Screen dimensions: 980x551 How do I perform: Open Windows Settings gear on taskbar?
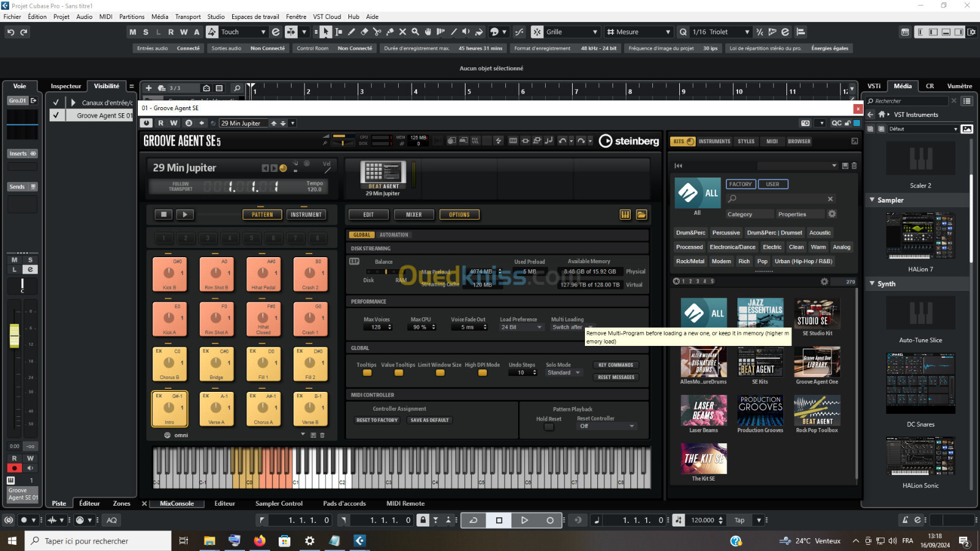click(309, 541)
